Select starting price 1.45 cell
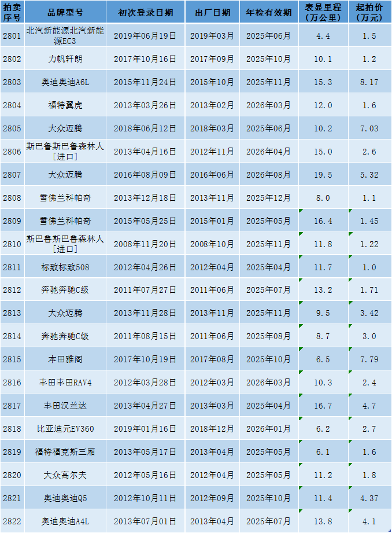This screenshot has width=392, height=533. point(369,220)
